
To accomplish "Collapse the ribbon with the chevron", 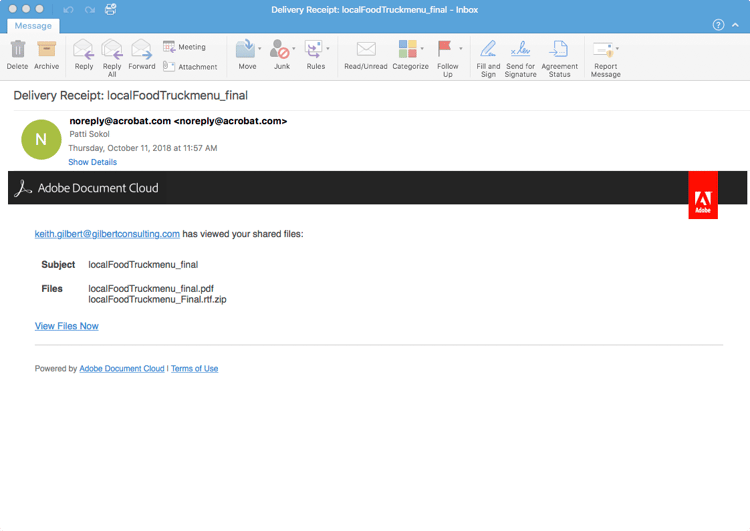I will click(x=735, y=25).
